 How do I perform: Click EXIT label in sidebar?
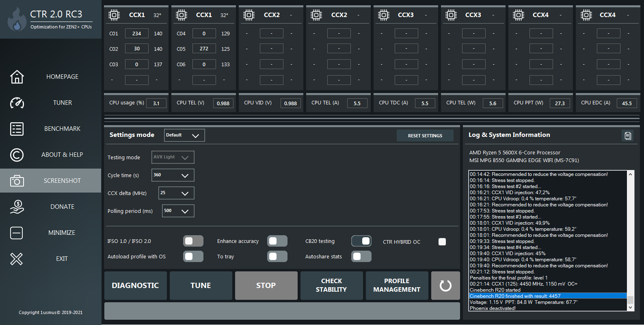pyautogui.click(x=62, y=259)
